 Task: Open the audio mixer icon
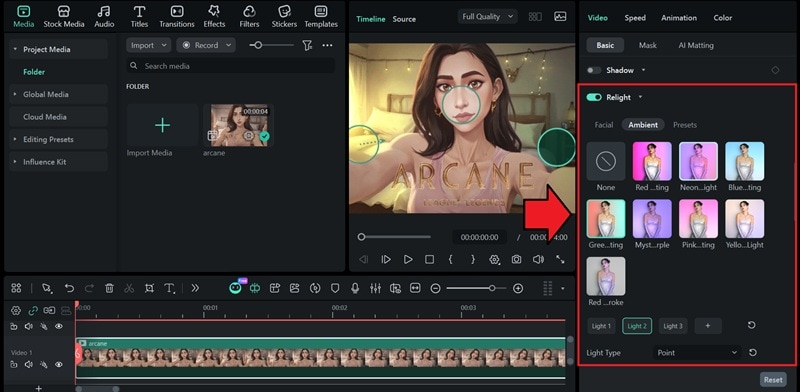(x=375, y=288)
